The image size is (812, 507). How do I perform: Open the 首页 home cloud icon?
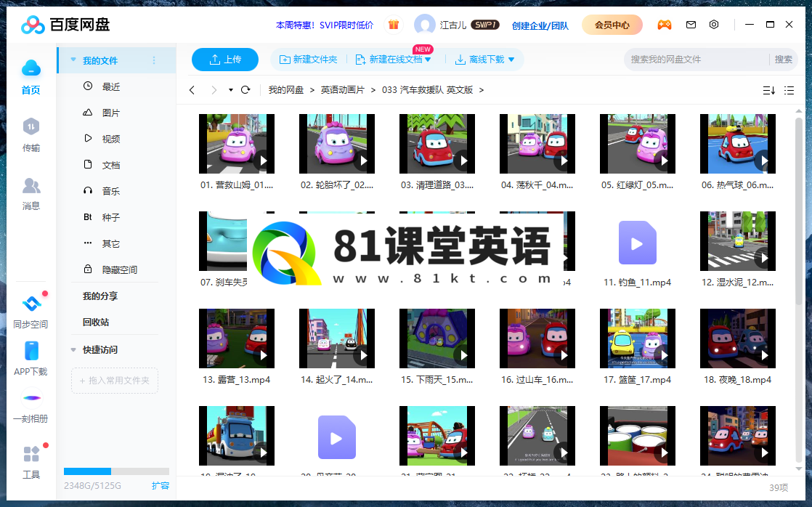pyautogui.click(x=31, y=68)
